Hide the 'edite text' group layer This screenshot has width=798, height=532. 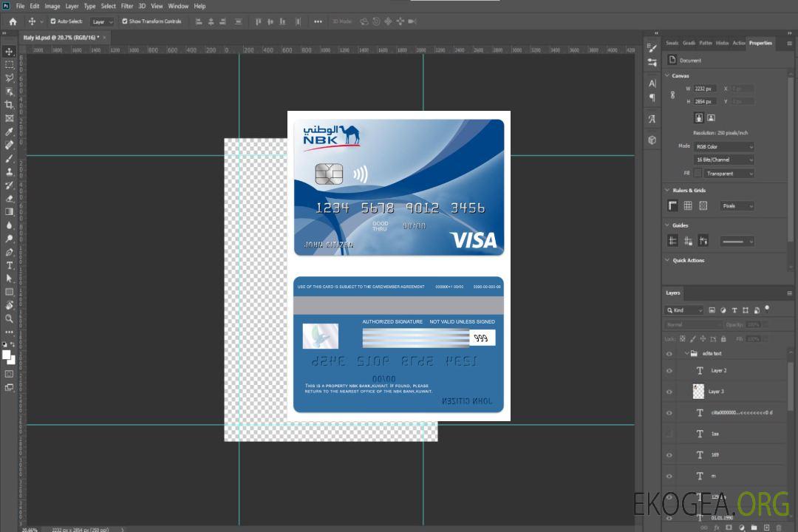click(669, 354)
